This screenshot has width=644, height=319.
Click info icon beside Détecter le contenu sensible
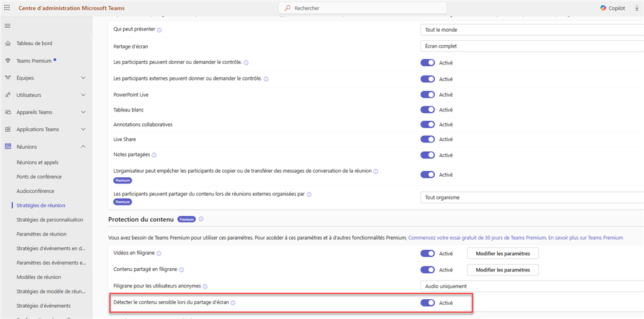(x=233, y=303)
